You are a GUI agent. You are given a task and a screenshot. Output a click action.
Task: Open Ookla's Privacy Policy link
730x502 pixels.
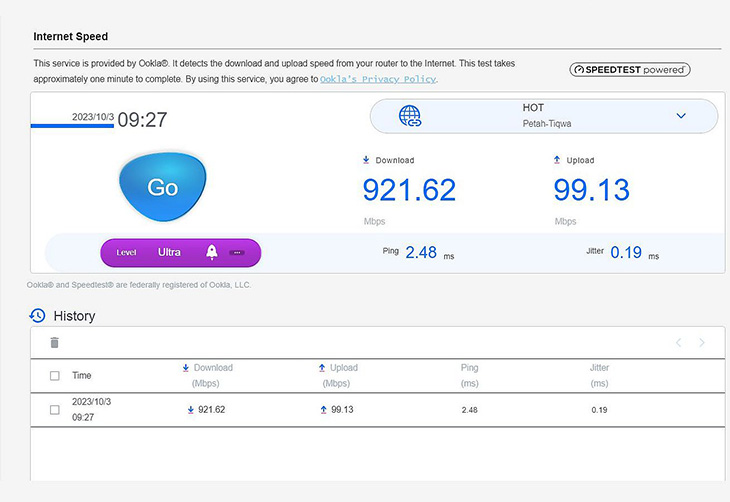pyautogui.click(x=378, y=79)
